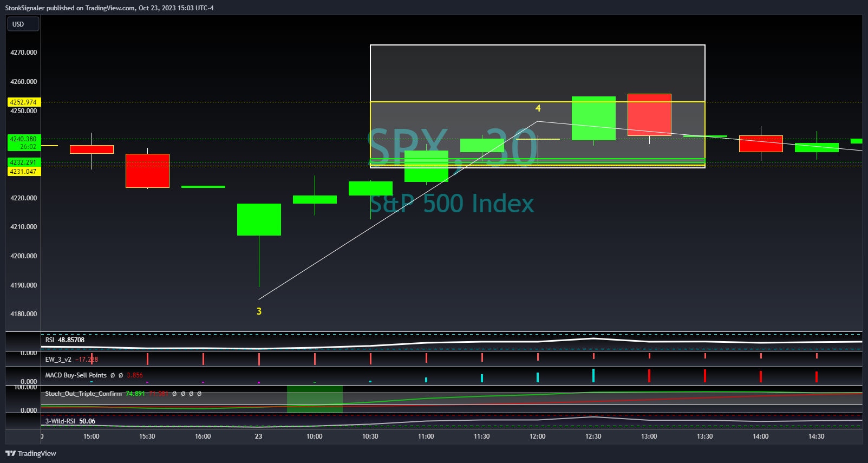Click the StonkSignaler publisher header text
This screenshot has width=868, height=463.
pyautogui.click(x=109, y=8)
